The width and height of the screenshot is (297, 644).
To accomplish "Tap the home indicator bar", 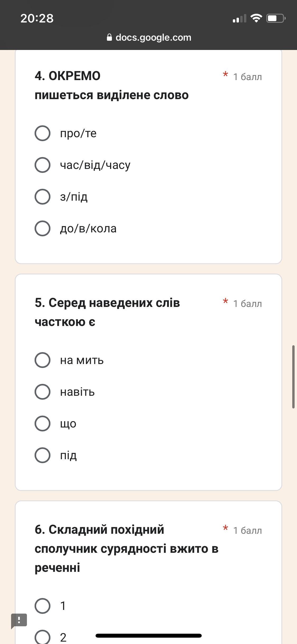I will tap(148, 636).
